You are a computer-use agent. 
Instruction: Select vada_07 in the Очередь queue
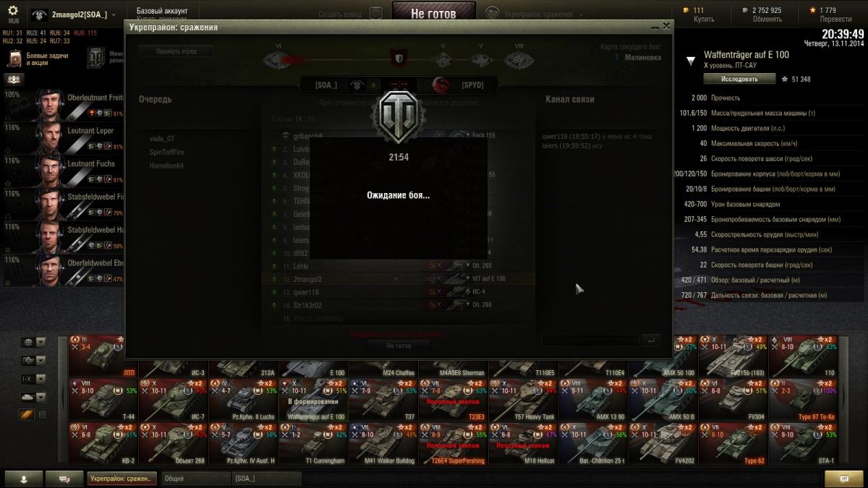click(x=162, y=138)
